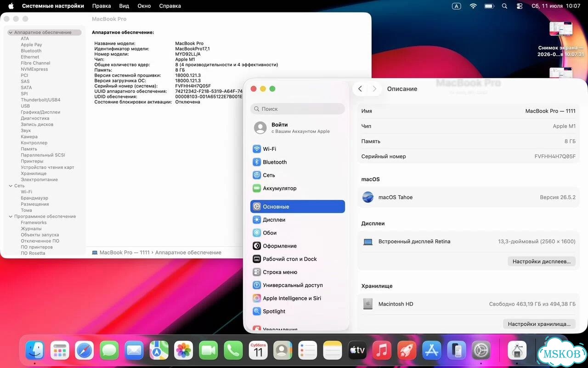Screen dimensions: 588x368
Task: Open Bluetooth in the System Settings sidebar
Action: click(x=297, y=162)
